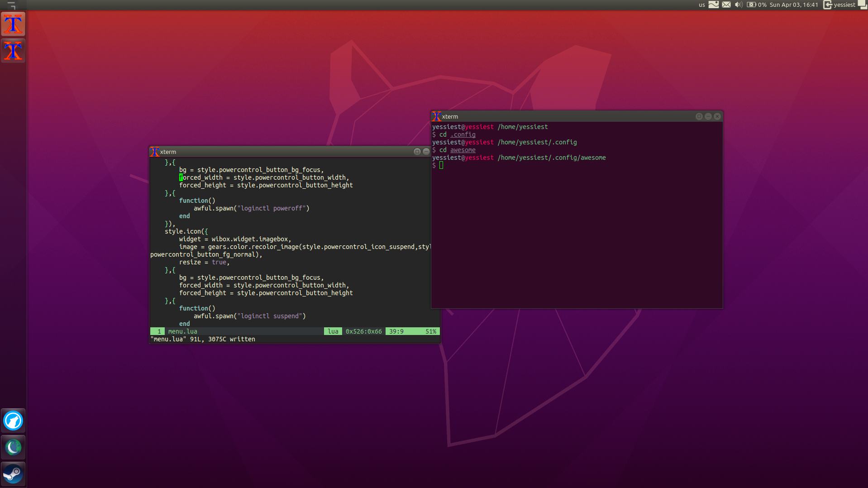This screenshot has width=868, height=488.
Task: Click the '51%' indicator in the status line
Action: (431, 331)
